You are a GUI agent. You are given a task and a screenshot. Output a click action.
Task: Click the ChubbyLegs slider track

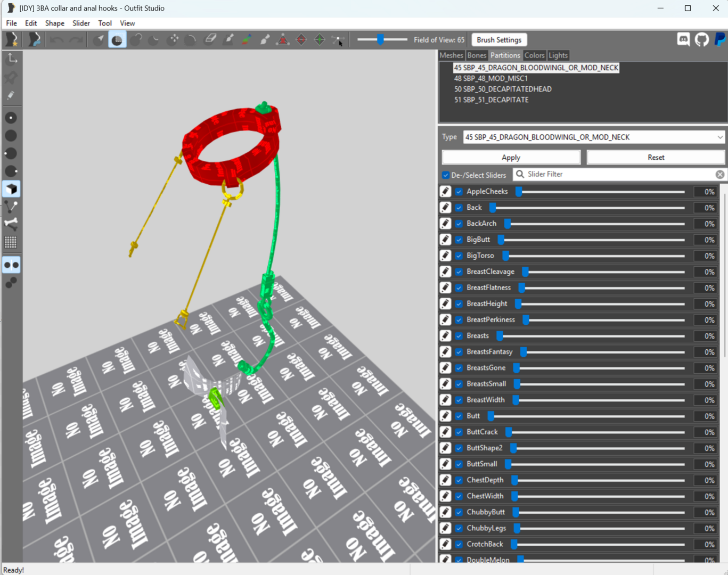coord(600,528)
